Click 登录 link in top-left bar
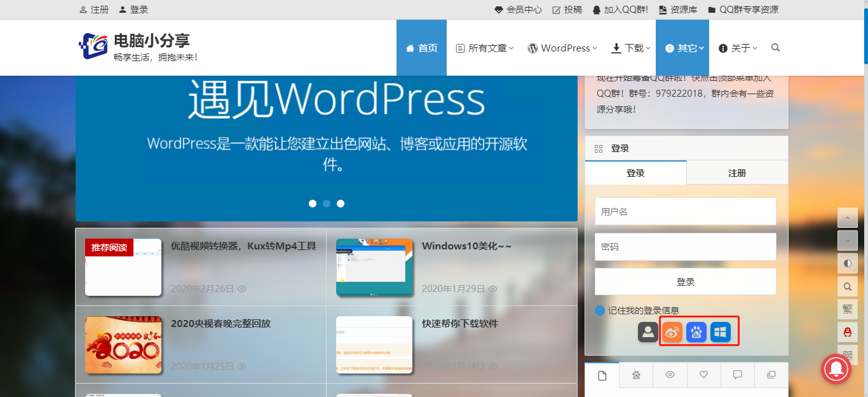Image resolution: width=868 pixels, height=397 pixels. 133,10
